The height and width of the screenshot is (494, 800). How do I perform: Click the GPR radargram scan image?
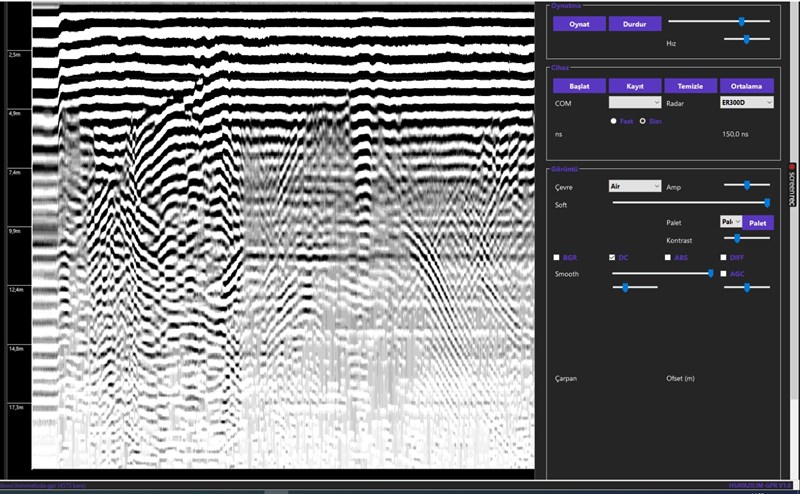click(280, 240)
